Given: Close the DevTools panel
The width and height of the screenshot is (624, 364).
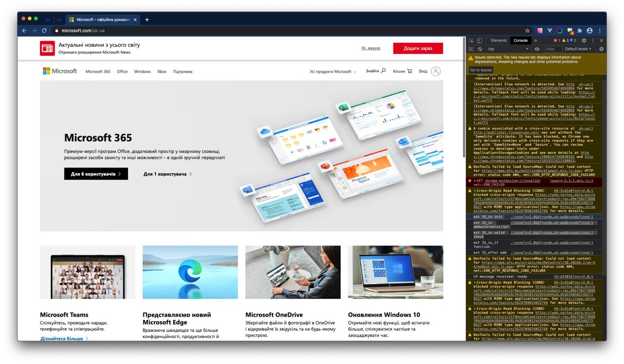Looking at the screenshot, I should (601, 41).
